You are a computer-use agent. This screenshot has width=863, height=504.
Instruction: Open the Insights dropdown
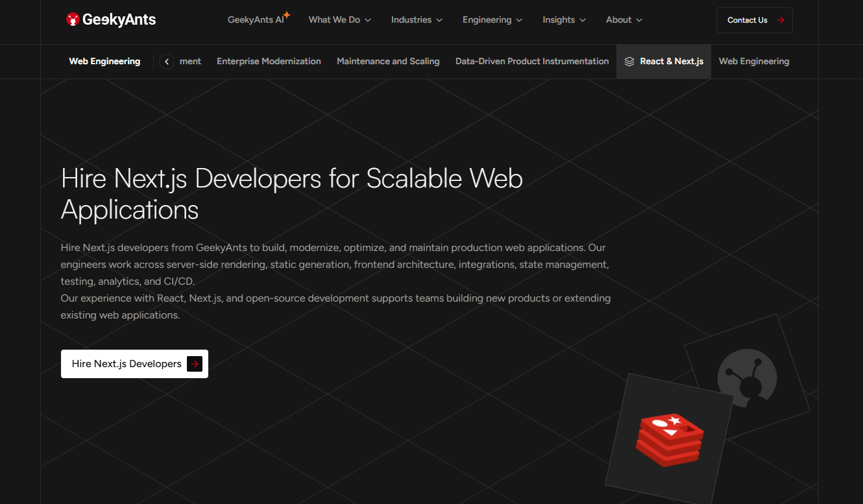pos(564,20)
